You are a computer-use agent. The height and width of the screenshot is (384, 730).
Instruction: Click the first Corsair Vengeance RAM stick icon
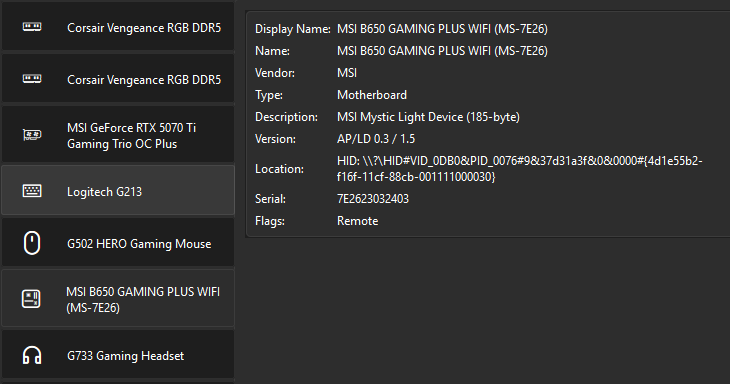pos(32,27)
